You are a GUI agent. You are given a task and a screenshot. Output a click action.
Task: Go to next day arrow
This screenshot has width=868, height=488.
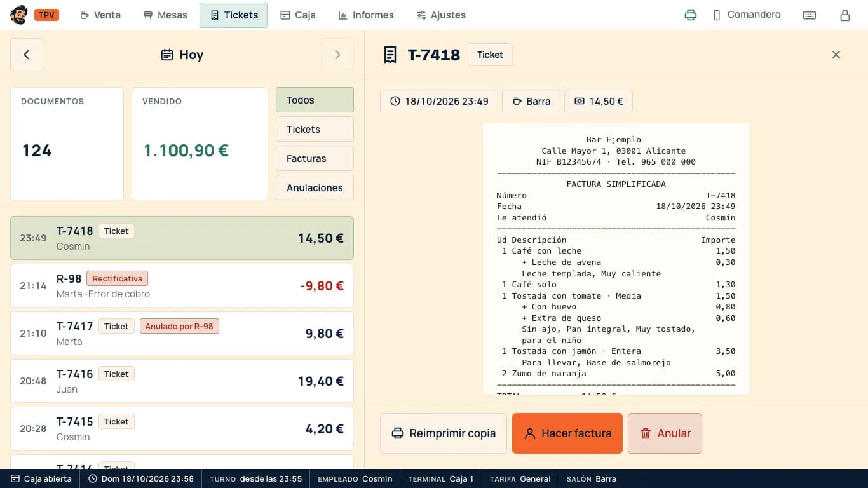(x=337, y=55)
